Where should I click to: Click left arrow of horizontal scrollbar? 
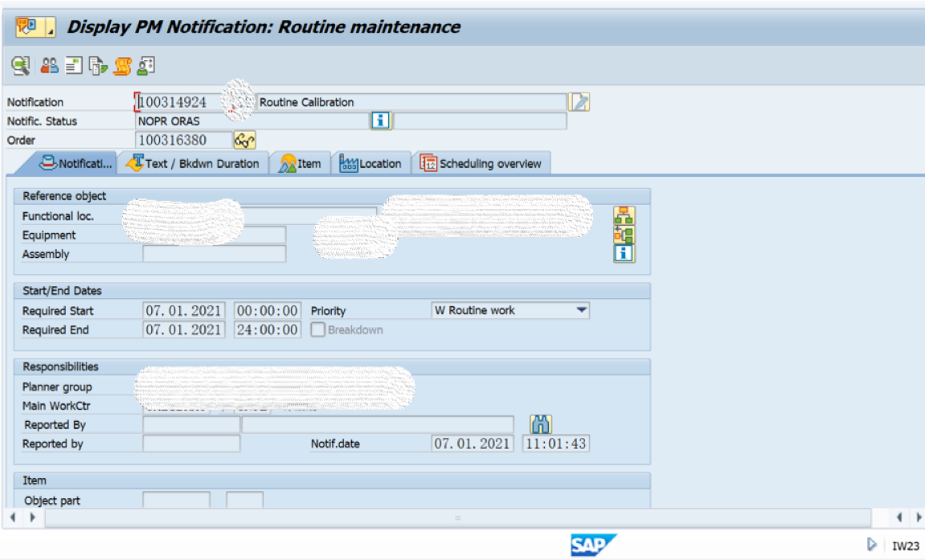coord(13,517)
